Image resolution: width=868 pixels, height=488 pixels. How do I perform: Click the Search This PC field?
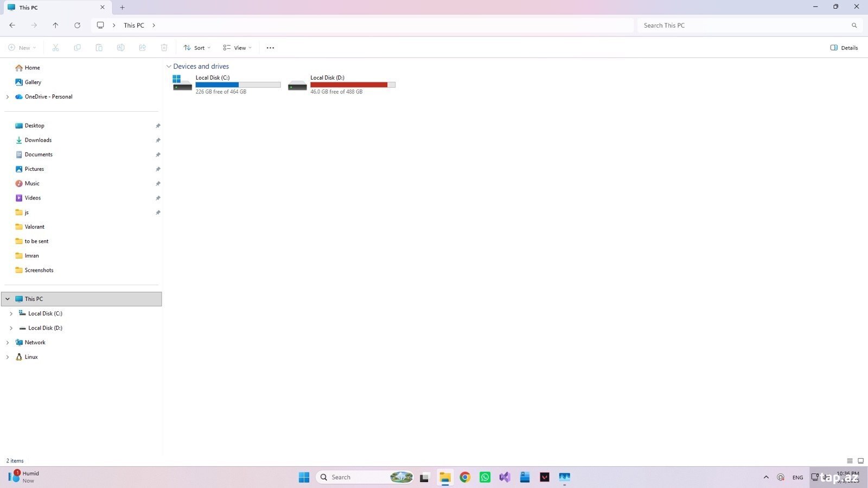pos(750,25)
